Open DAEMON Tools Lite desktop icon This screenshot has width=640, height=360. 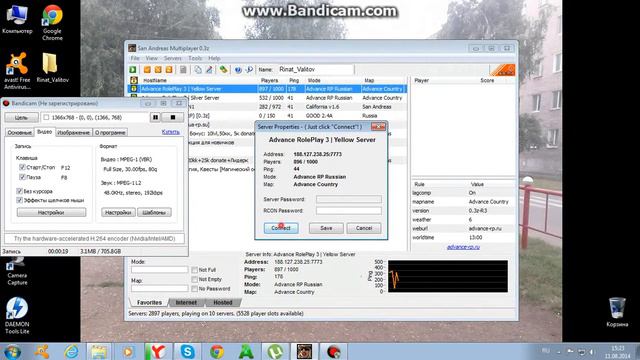(17, 315)
